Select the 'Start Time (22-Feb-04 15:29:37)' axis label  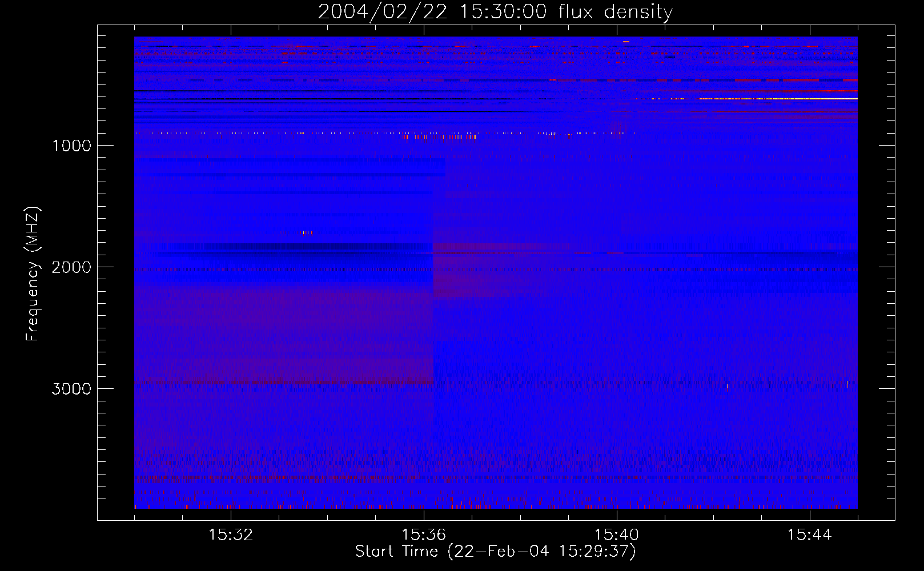coord(495,552)
